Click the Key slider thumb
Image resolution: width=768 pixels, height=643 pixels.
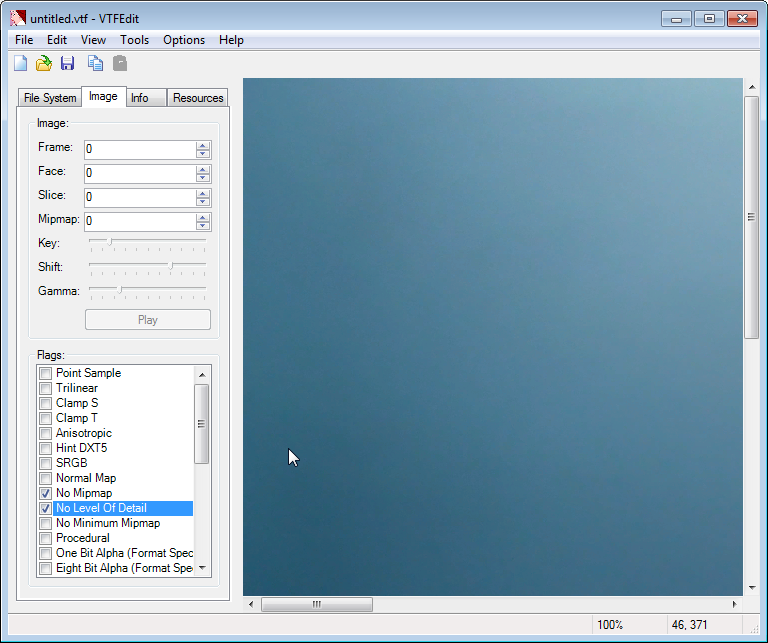[x=110, y=241]
